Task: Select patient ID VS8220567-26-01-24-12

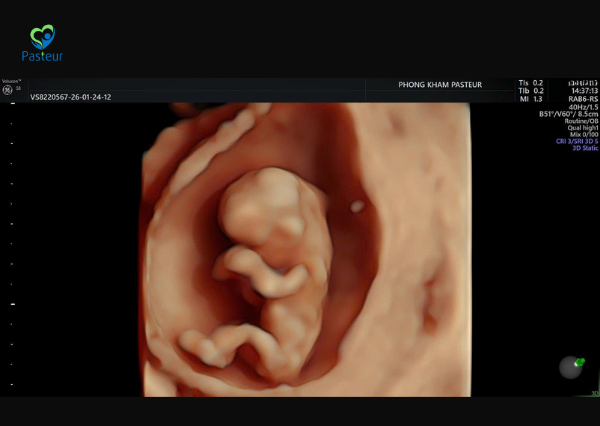Action: click(x=70, y=98)
